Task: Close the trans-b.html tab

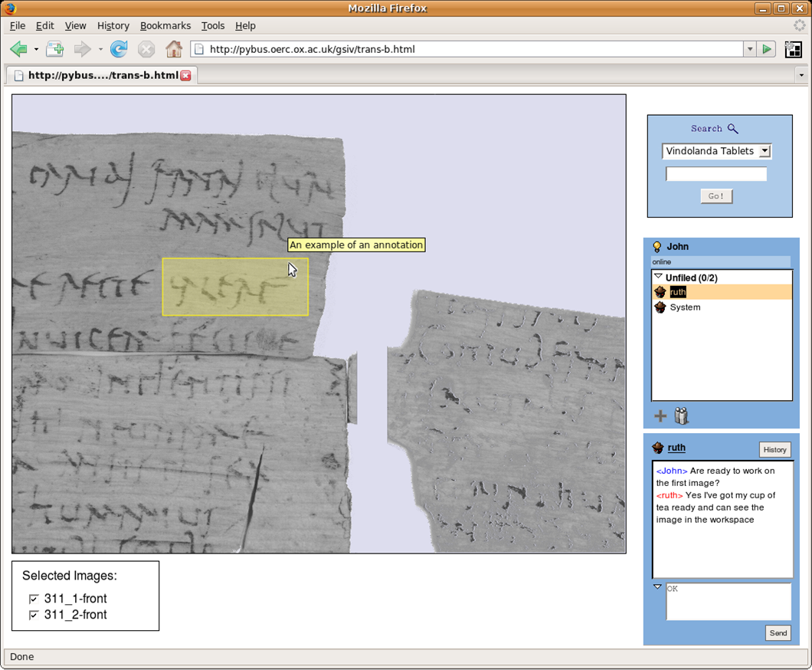Action: click(x=185, y=76)
